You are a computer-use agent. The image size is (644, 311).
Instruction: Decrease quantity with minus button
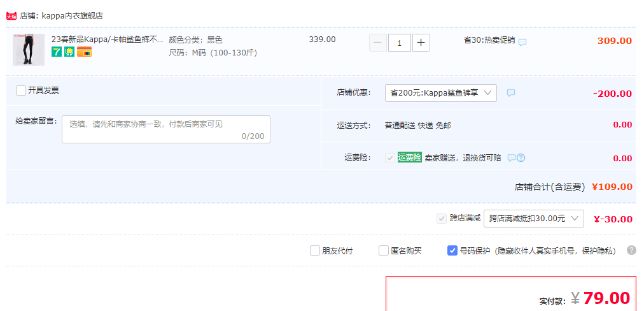(378, 42)
